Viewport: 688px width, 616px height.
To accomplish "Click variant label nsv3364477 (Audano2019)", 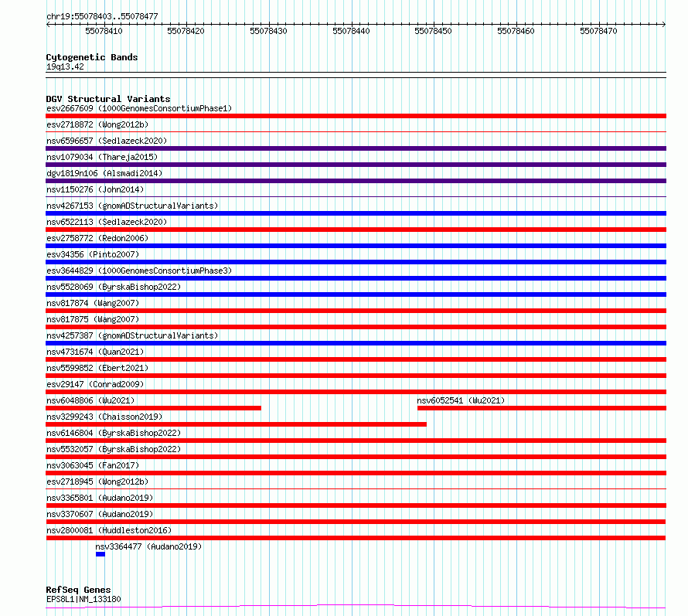I will [148, 546].
